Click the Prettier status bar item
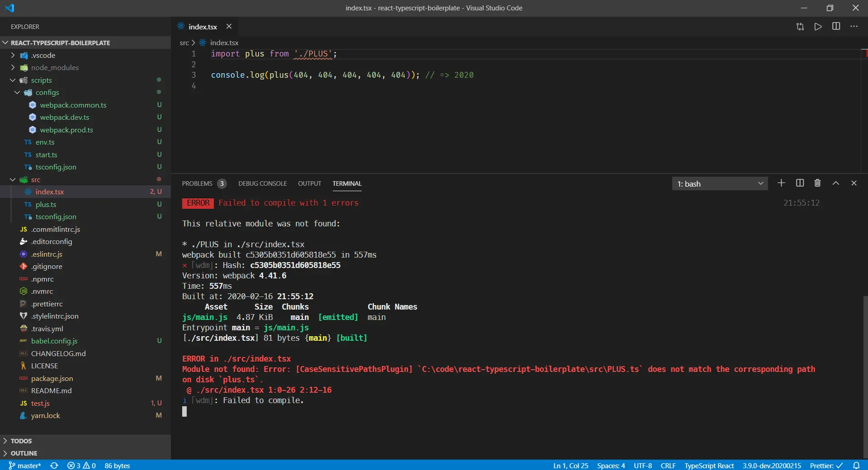 tap(826, 465)
